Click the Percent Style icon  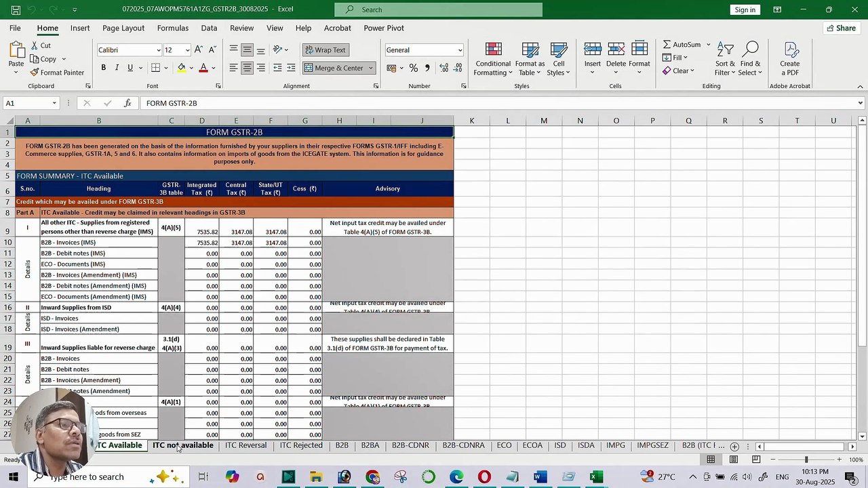(x=413, y=68)
